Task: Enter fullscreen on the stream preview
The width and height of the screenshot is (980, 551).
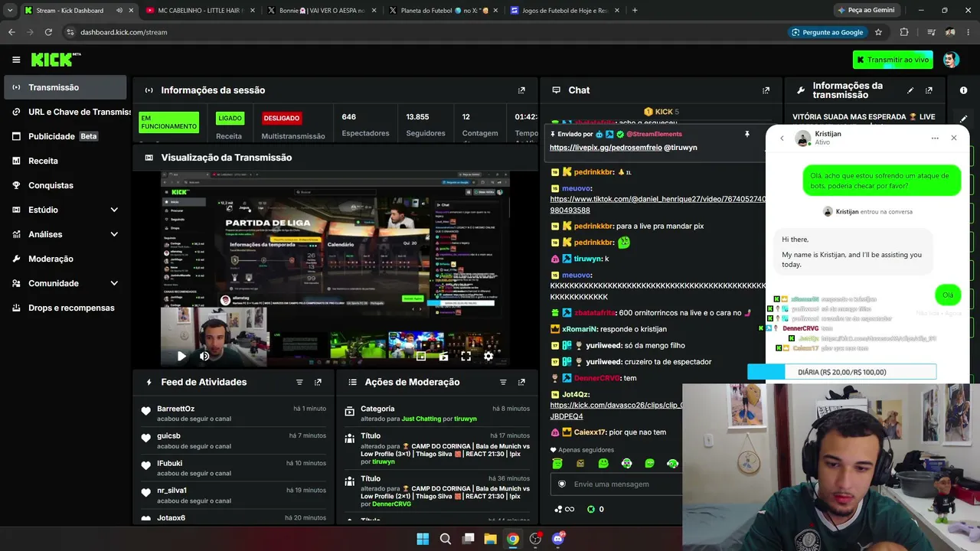Action: click(x=465, y=356)
